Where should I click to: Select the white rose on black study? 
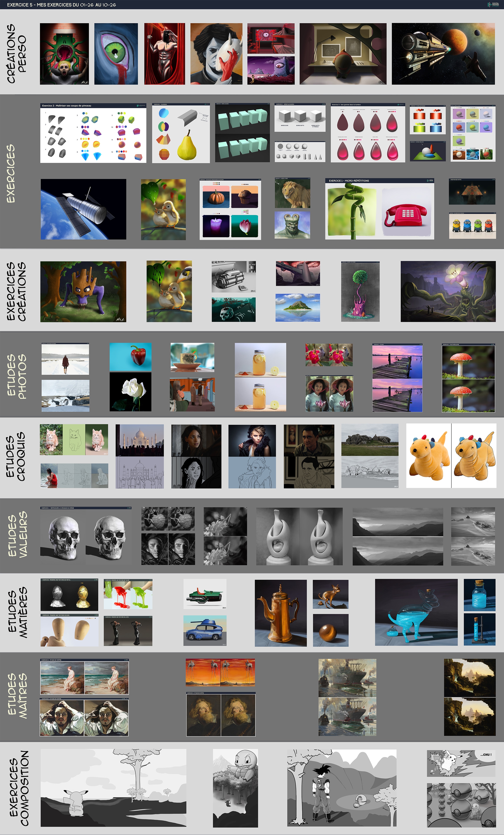[x=131, y=392]
